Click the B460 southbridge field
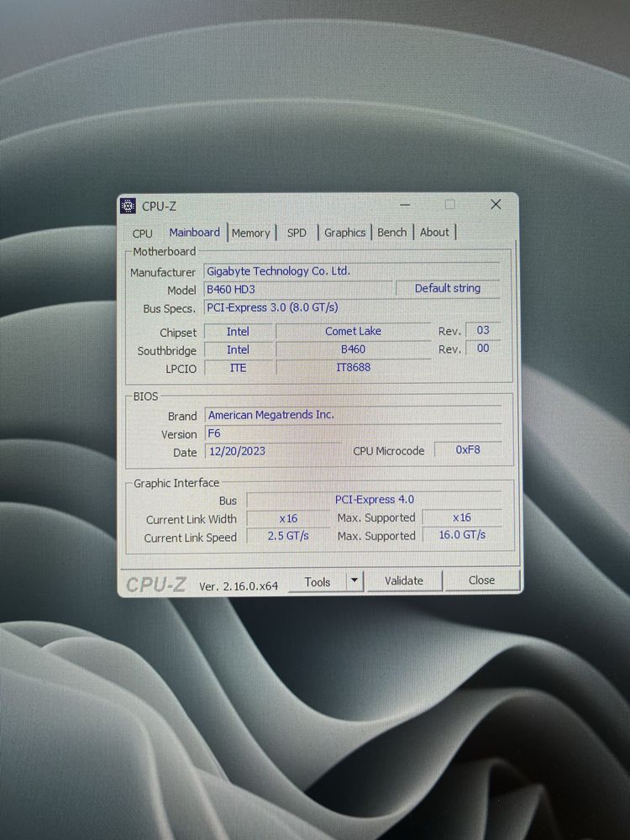The image size is (630, 840). coord(353,349)
